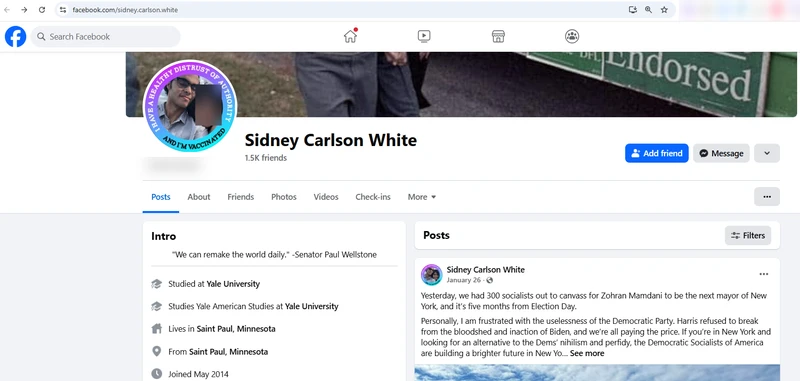Viewport: 800px width, 381px height.
Task: Click post author's small avatar
Action: (431, 274)
